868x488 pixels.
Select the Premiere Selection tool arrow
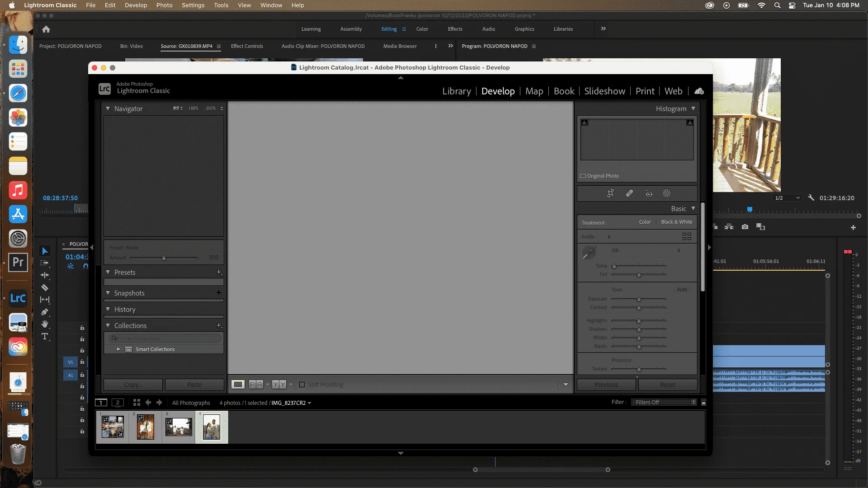tap(45, 251)
